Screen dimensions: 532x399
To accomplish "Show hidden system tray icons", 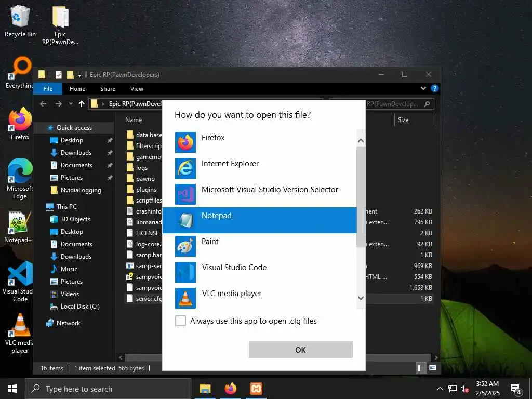I will (440, 389).
